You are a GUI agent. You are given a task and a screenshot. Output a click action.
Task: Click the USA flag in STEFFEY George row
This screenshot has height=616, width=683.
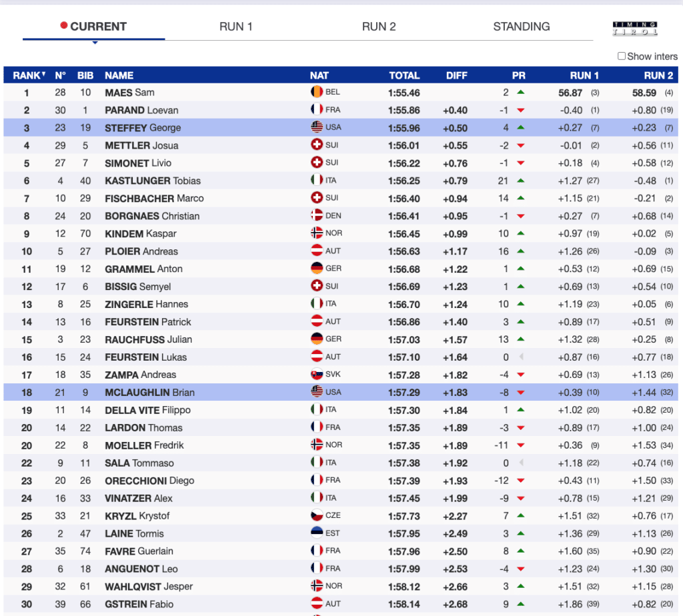pos(317,127)
